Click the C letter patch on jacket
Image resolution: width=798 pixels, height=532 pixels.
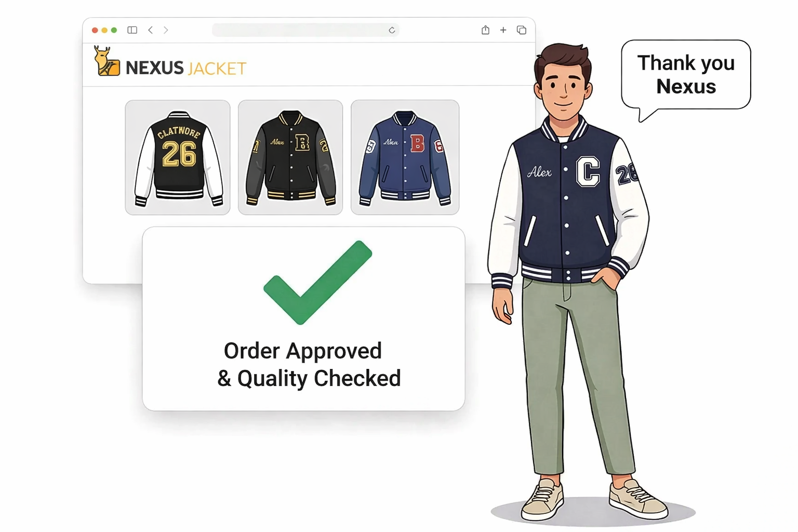(588, 171)
